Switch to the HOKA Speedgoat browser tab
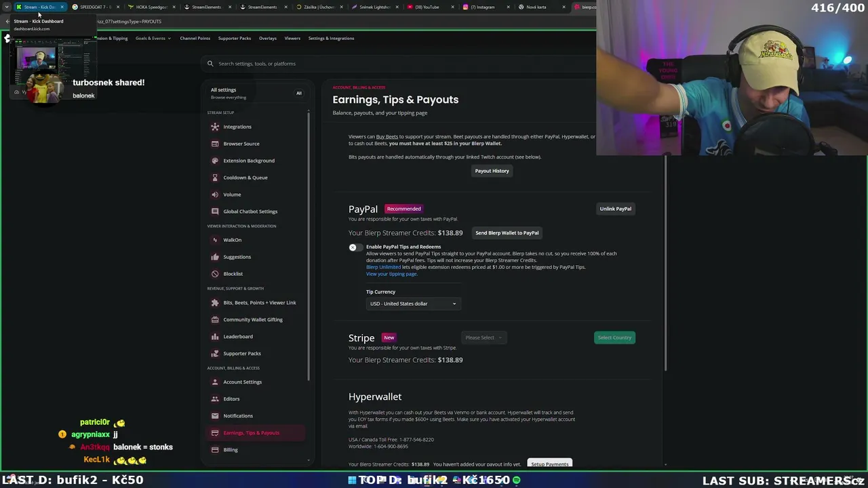Screen dimensions: 868x488 click(152, 7)
